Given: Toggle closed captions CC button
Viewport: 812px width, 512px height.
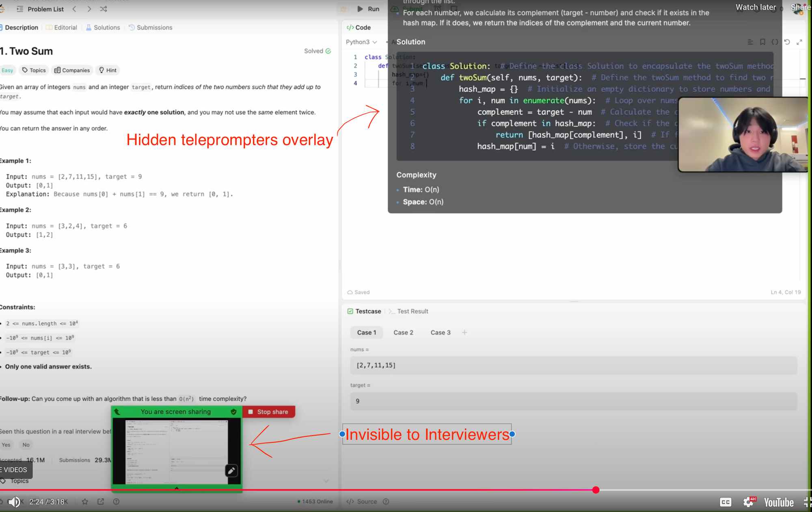Looking at the screenshot, I should 726,502.
